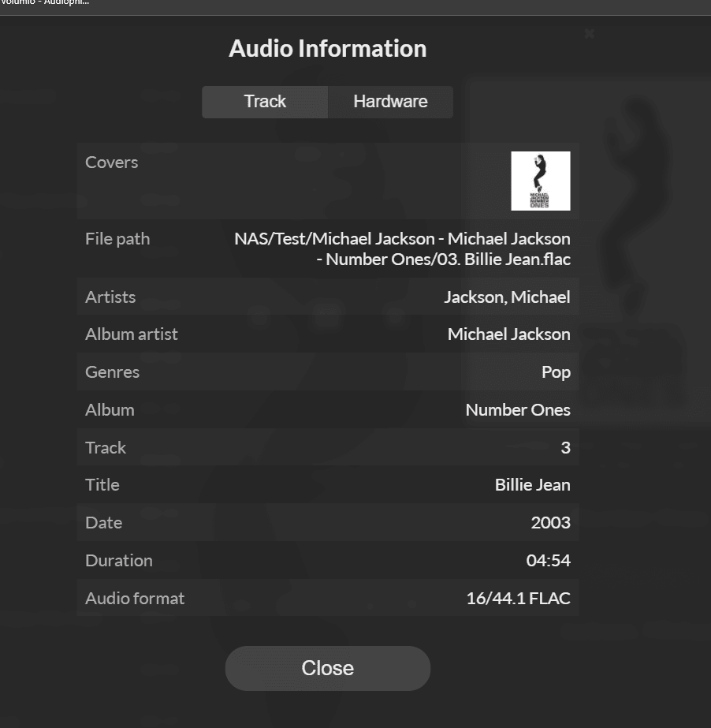Click the Audio Information heading
Screen dimensions: 711x728
tap(328, 49)
